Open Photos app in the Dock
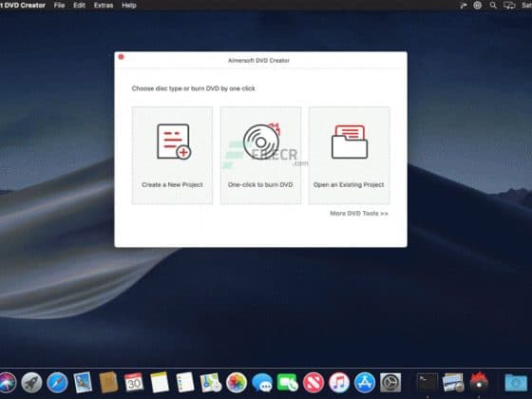This screenshot has height=399, width=532. click(x=237, y=382)
